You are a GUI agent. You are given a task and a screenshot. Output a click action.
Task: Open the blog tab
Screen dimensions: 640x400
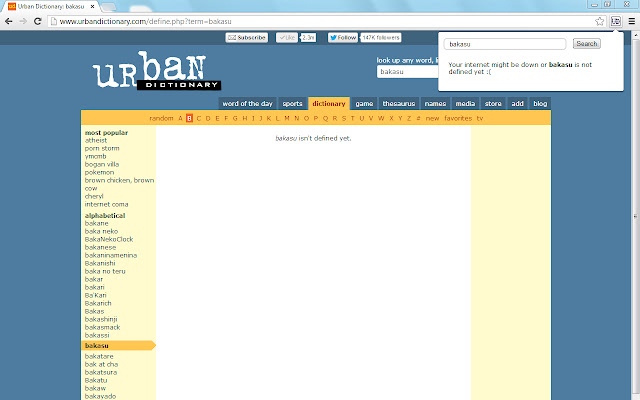540,104
